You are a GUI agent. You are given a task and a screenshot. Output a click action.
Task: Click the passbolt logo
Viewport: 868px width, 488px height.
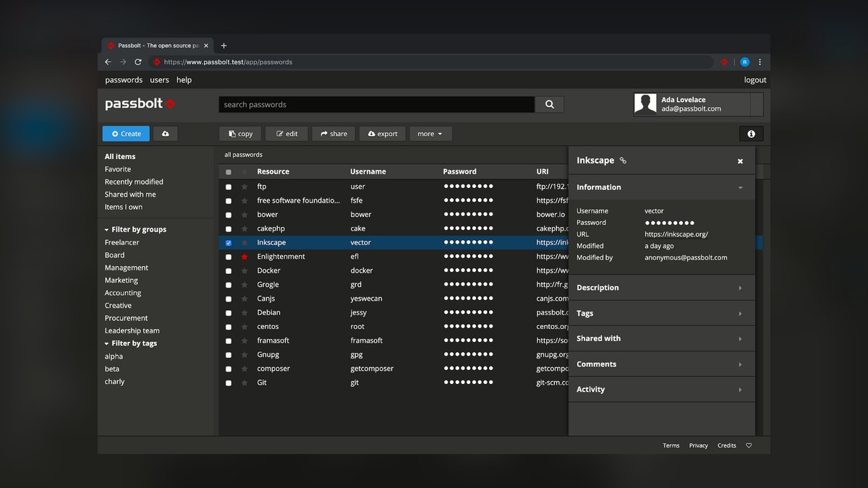point(140,104)
